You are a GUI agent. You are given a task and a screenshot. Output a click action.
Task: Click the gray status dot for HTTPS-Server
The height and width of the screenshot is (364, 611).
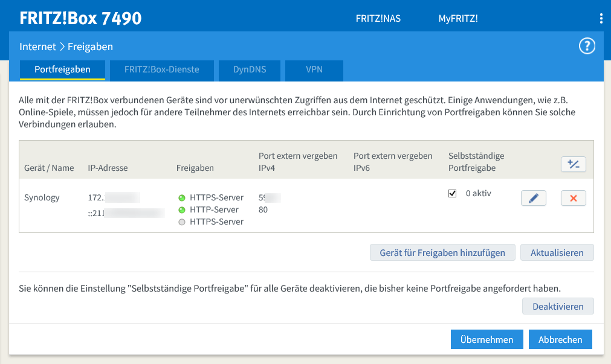pyautogui.click(x=181, y=222)
